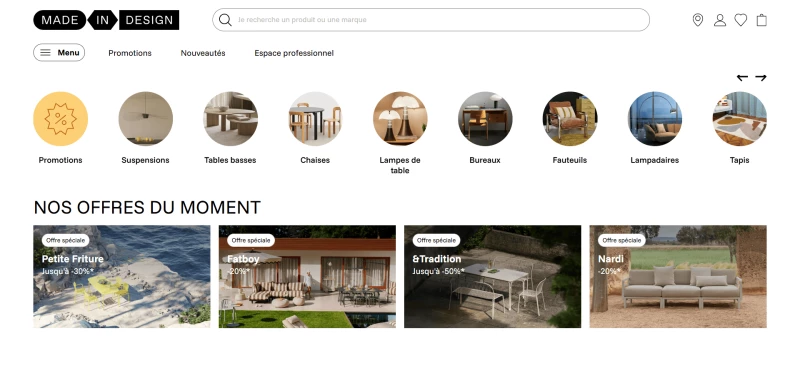The image size is (800, 366).
Task: Open the wishlist heart icon
Action: 740,20
